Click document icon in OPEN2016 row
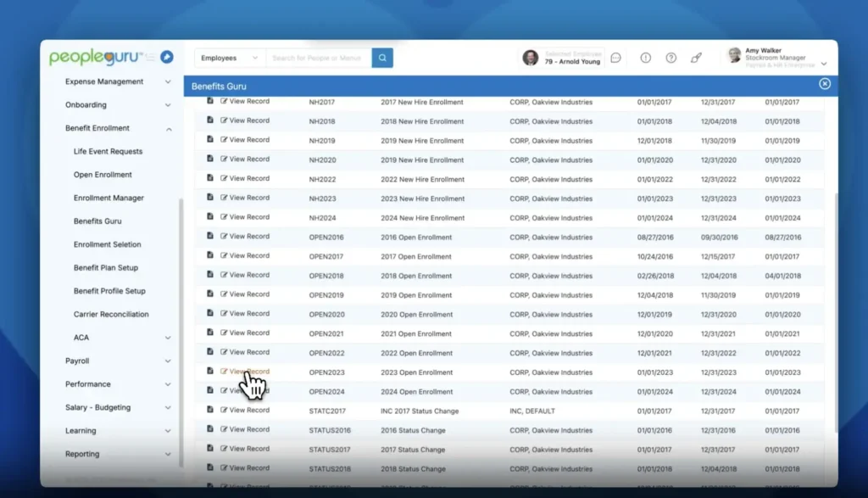868x498 pixels. click(210, 236)
